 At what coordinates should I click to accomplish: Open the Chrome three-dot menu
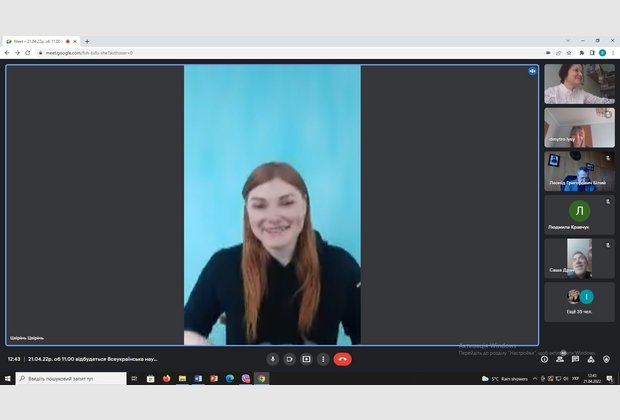613,53
